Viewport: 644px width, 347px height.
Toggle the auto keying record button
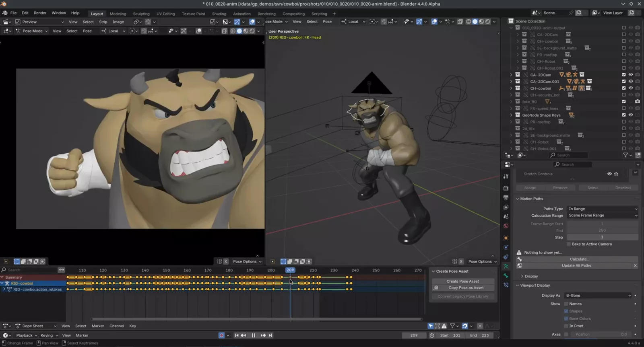(221, 335)
